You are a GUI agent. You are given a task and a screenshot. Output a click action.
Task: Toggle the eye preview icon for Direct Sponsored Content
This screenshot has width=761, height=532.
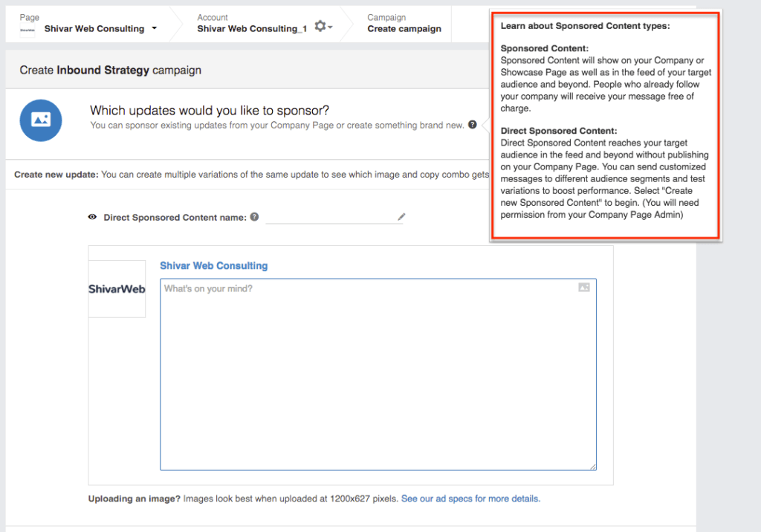coord(92,217)
